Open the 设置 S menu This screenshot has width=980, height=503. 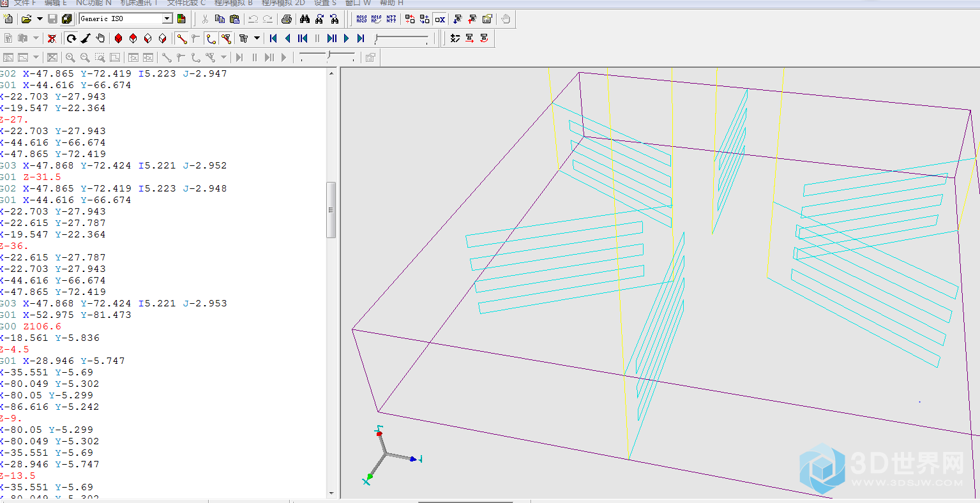coord(325,3)
